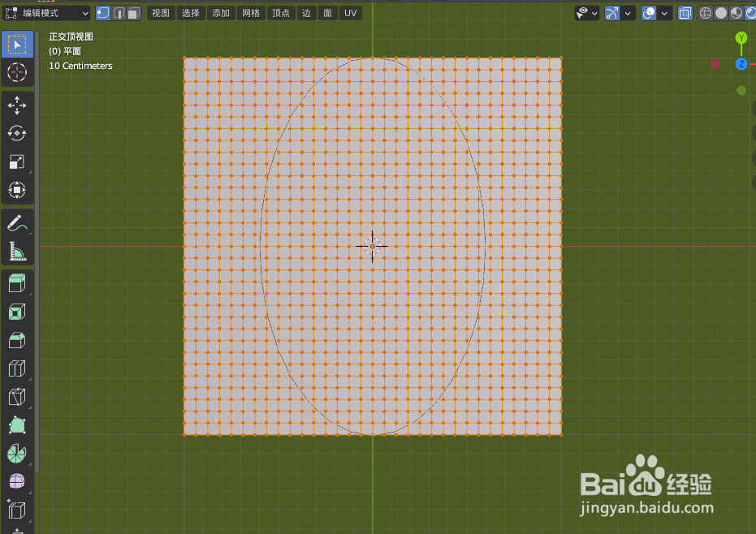This screenshot has width=756, height=534.
Task: Click the dark green negative Y gizmo dot
Action: [x=741, y=90]
